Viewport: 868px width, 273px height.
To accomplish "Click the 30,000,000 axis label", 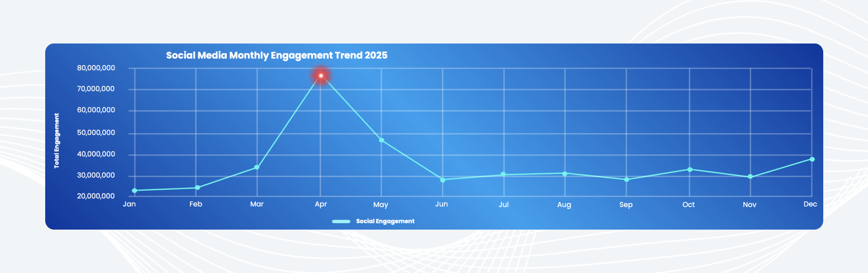I will coord(96,175).
